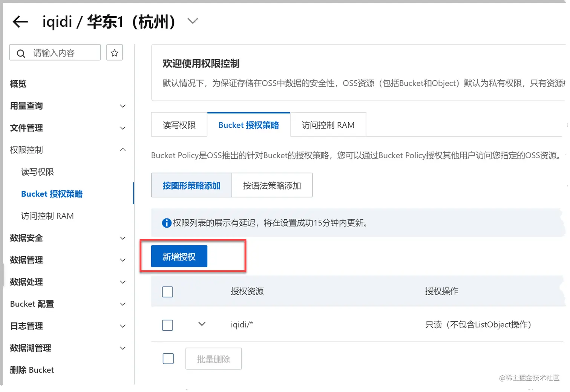570x392 pixels.
Task: Click the star favorites icon
Action: (x=115, y=53)
